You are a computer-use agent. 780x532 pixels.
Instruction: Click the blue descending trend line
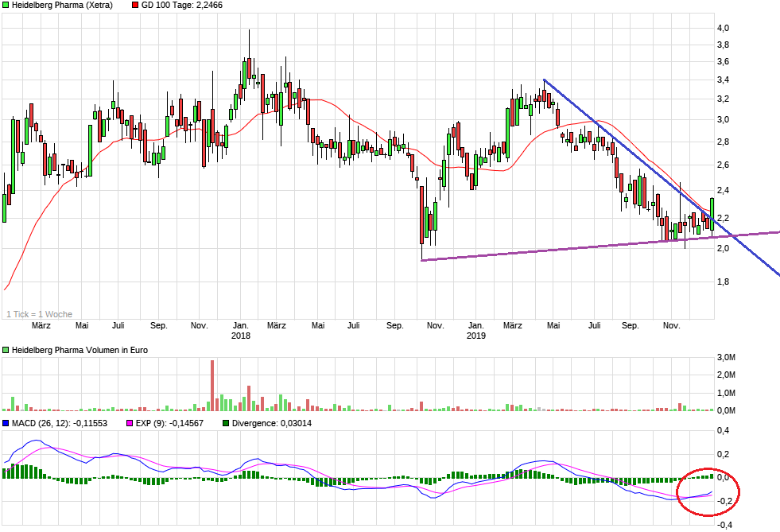click(620, 143)
